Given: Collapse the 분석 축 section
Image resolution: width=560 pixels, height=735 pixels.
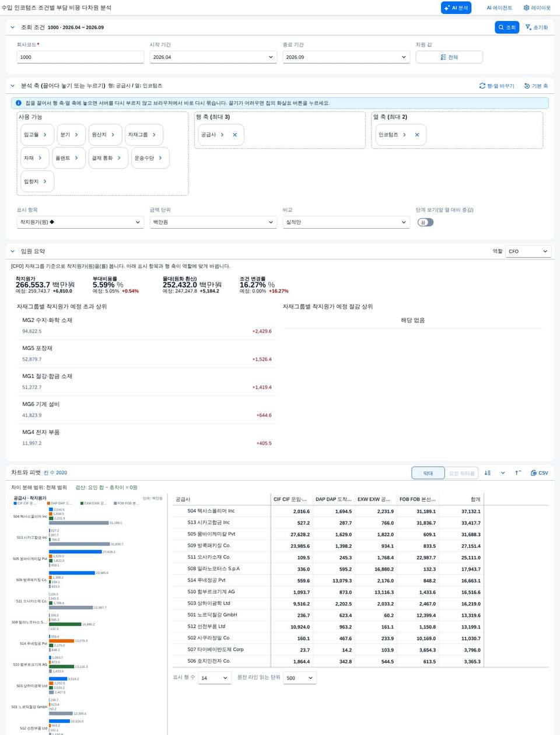Looking at the screenshot, I should tap(13, 86).
